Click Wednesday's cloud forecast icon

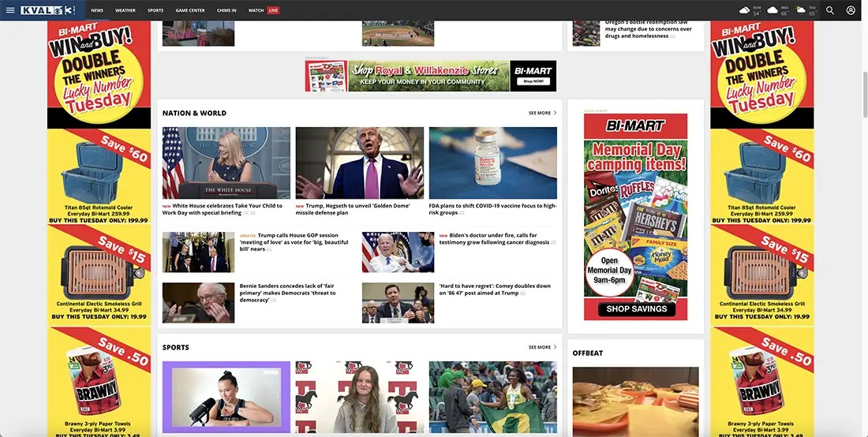point(773,10)
